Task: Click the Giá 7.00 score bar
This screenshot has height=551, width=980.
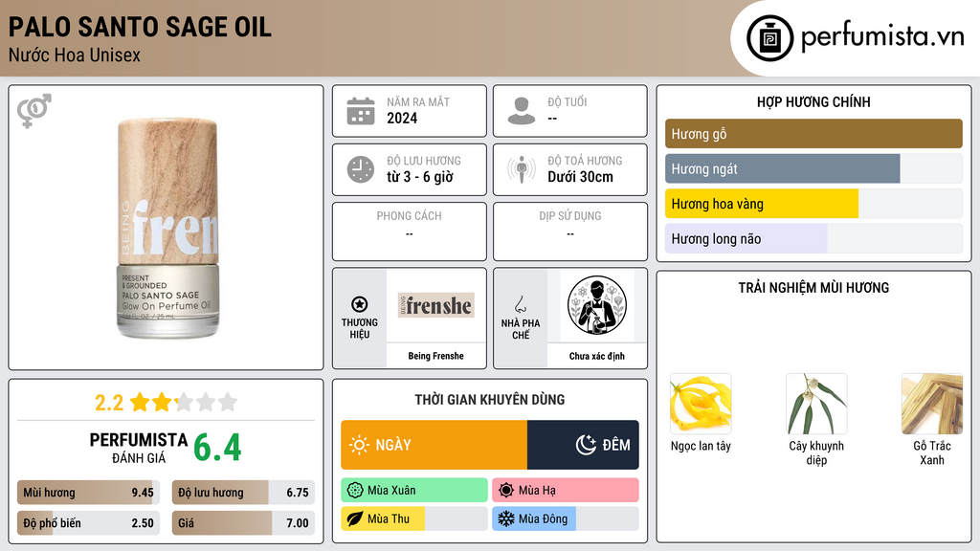Action: (243, 523)
